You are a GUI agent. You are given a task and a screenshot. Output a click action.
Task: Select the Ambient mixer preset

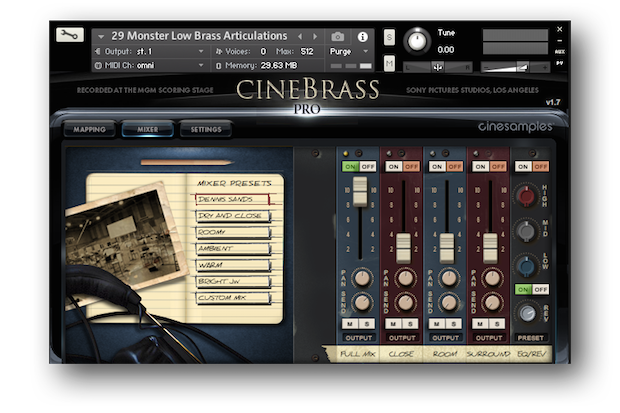pyautogui.click(x=232, y=248)
